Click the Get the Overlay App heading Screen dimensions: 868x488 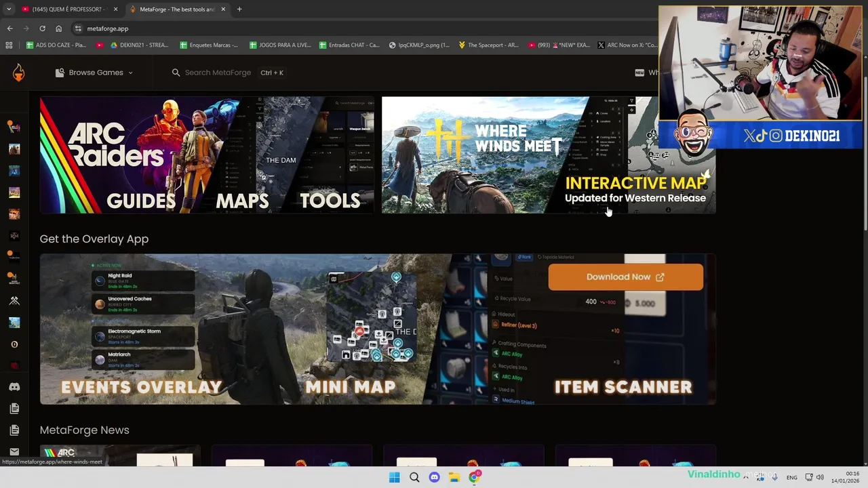94,239
